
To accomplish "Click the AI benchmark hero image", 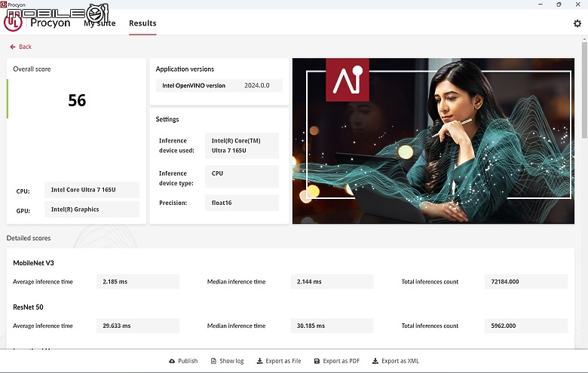I will pyautogui.click(x=433, y=141).
